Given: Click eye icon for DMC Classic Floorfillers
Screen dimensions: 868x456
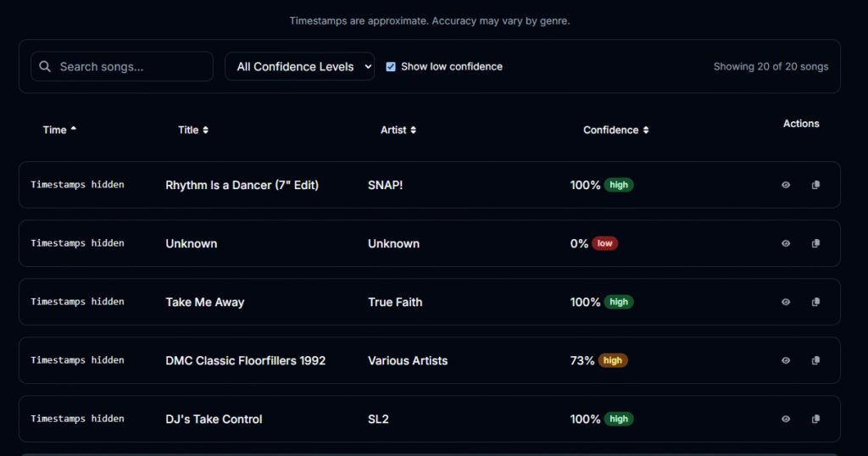Looking at the screenshot, I should pos(786,360).
